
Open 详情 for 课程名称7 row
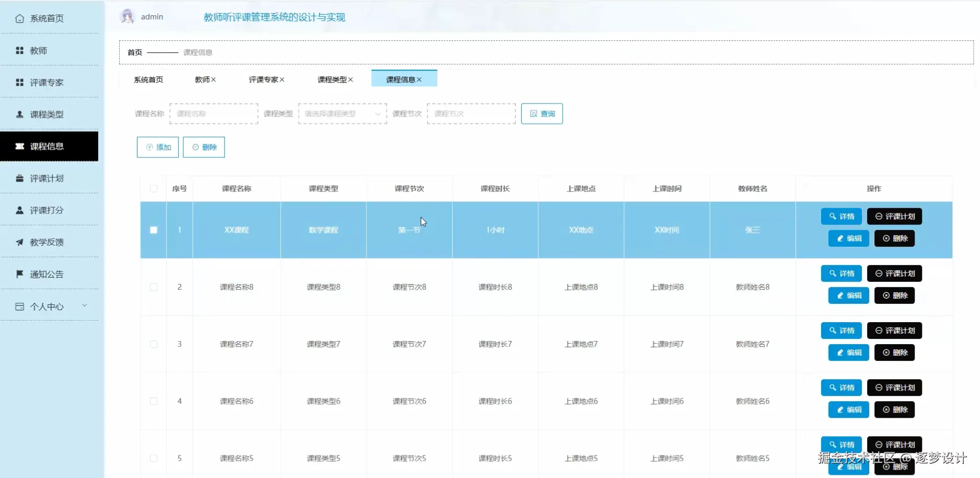point(841,331)
